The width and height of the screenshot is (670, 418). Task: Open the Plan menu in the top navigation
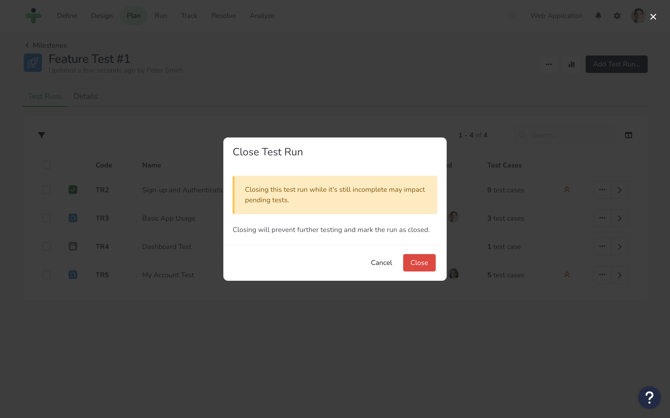[133, 16]
